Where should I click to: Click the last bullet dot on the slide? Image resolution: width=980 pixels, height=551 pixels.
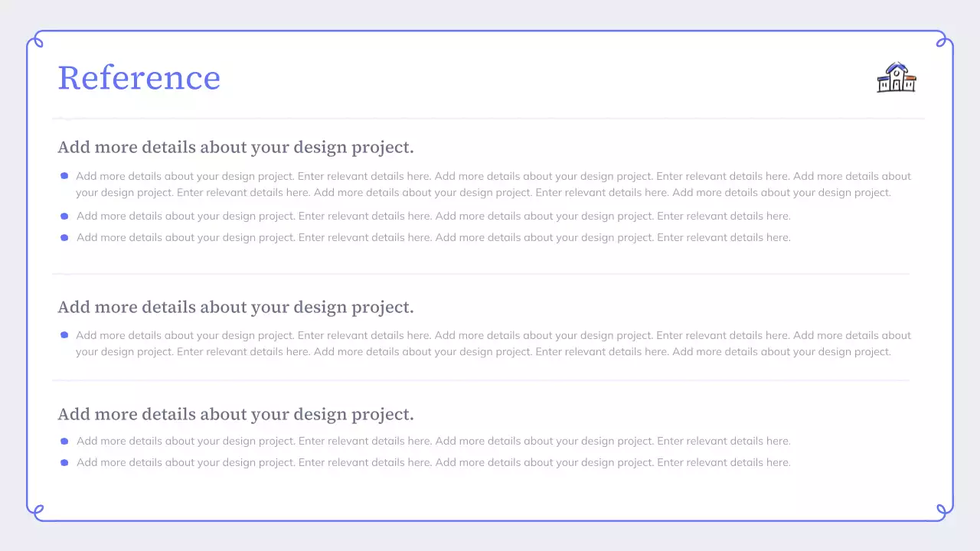tap(64, 463)
